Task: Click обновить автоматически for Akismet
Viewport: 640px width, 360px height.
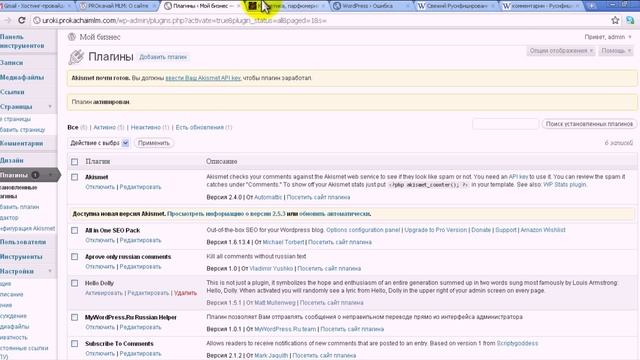Action: pyautogui.click(x=335, y=214)
